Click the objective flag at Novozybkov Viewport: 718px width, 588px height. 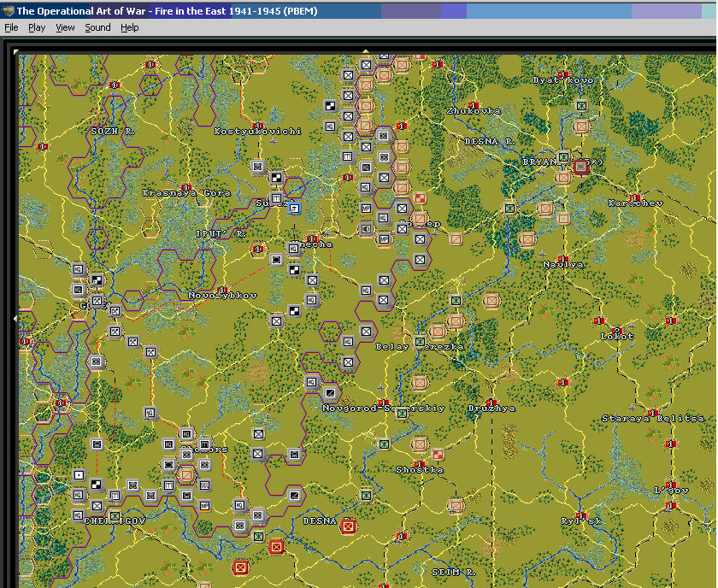[222, 290]
